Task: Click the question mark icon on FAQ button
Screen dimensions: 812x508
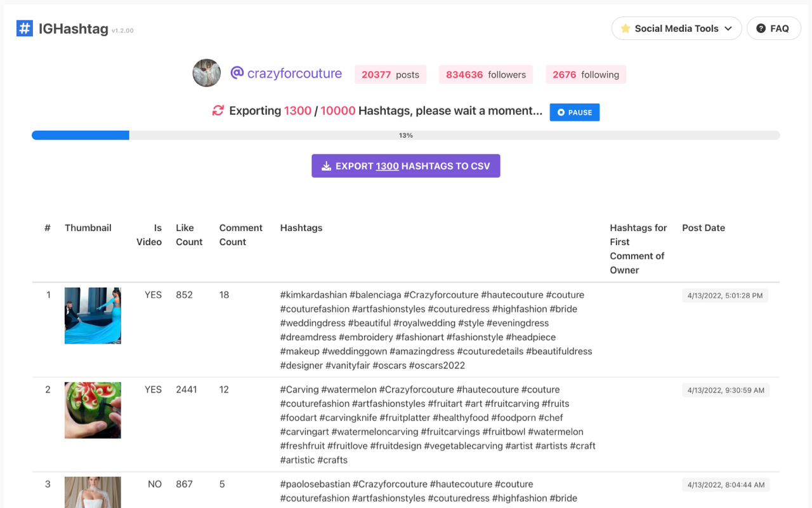Action: point(760,28)
